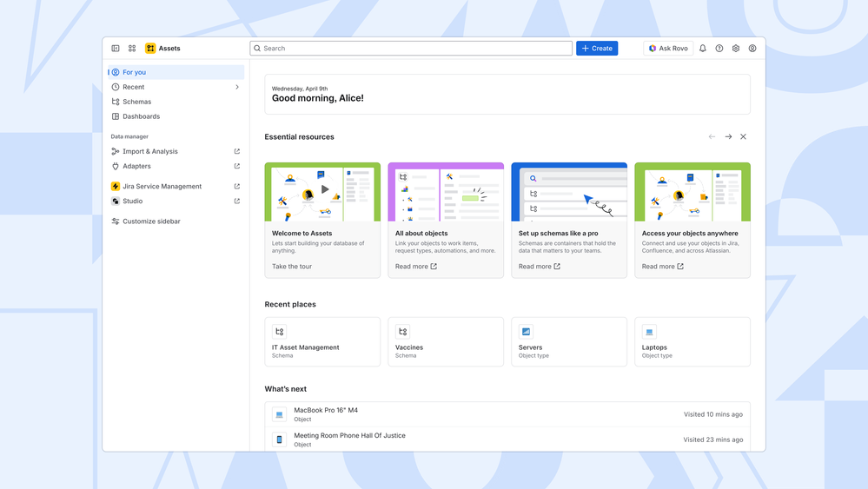
Task: Click external link icon beside Jira Service Management
Action: (237, 187)
